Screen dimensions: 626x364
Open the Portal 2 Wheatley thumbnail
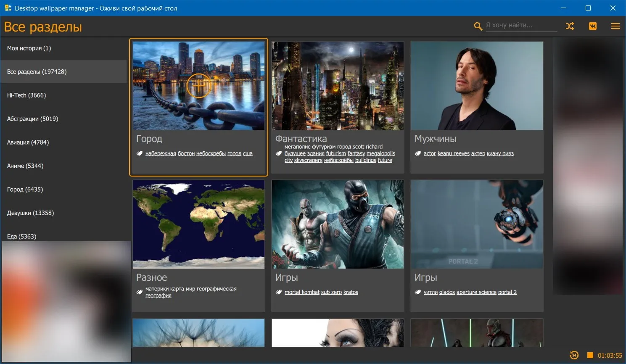[x=477, y=224]
